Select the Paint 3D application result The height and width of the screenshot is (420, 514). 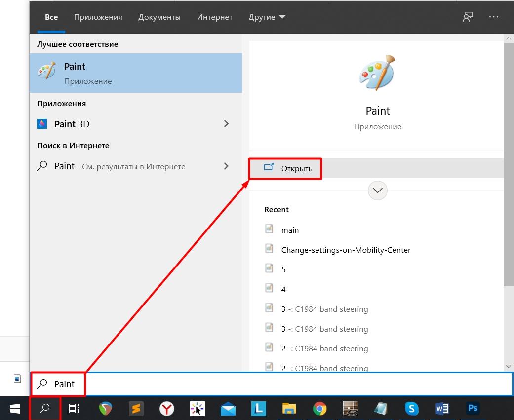click(136, 124)
